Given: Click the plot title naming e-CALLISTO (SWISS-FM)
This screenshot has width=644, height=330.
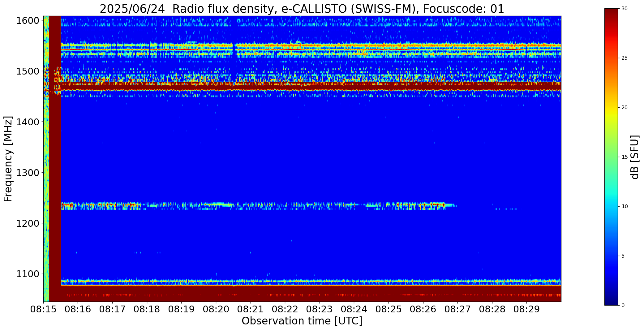Looking at the screenshot, I should coord(302,9).
